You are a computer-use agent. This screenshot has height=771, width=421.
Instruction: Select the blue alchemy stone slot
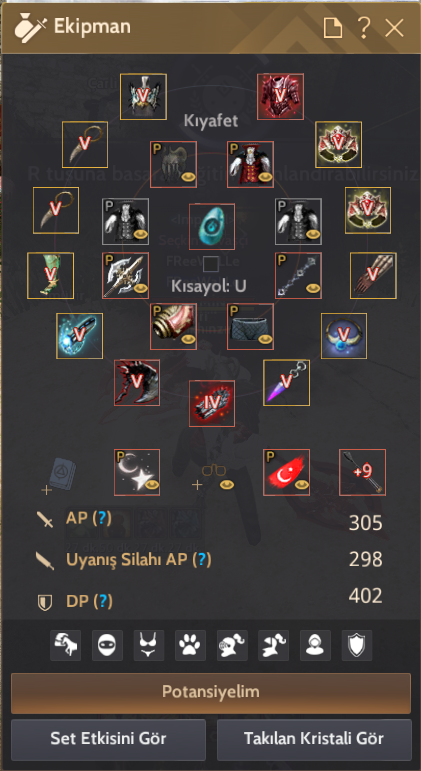(80, 336)
